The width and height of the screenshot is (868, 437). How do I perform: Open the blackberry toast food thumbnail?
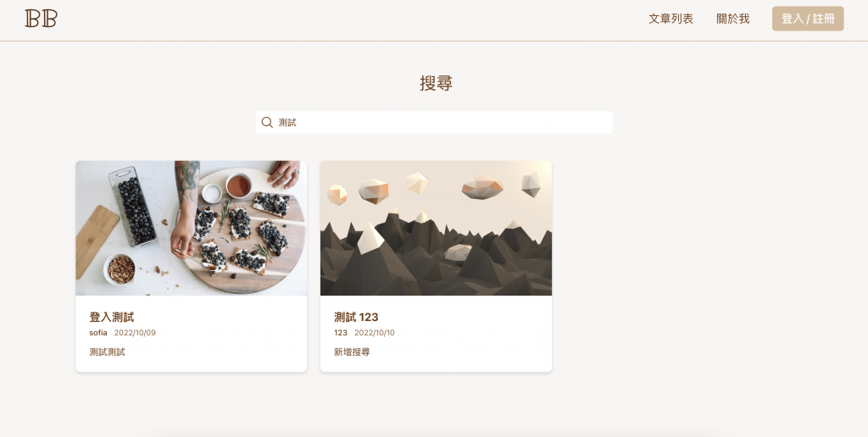(191, 228)
